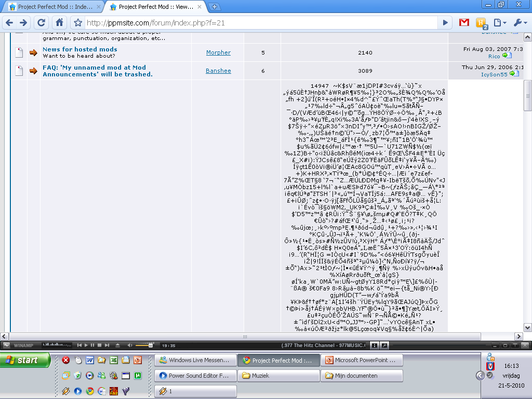Click the page scrollbar down arrow

(528, 328)
